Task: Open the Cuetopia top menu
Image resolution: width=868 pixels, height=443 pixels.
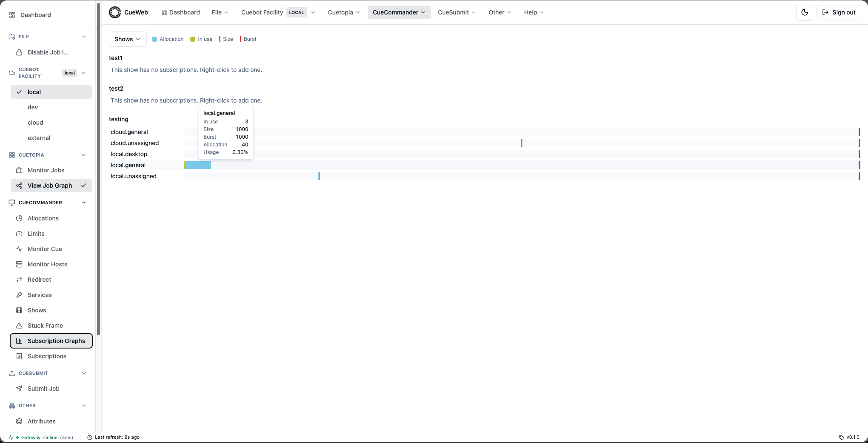Action: click(x=344, y=12)
